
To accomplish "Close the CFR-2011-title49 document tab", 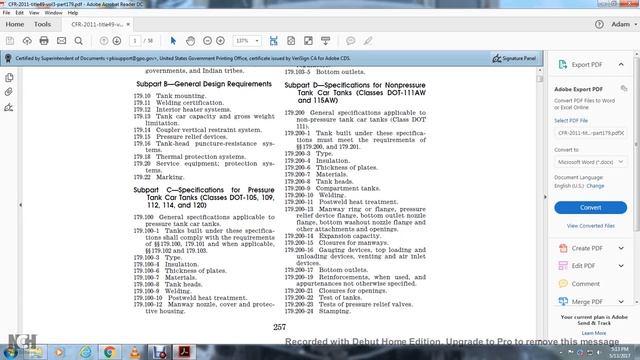I will (128, 24).
